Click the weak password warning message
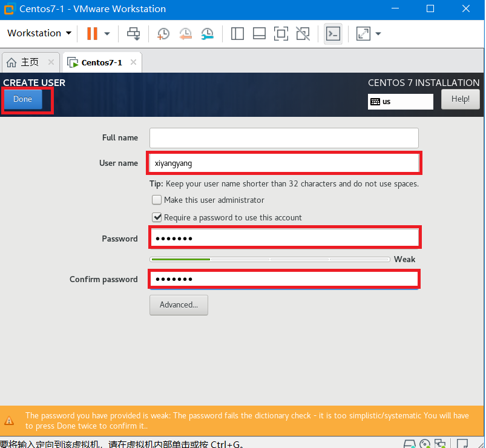Screen dimensions: 486x448 (247, 421)
